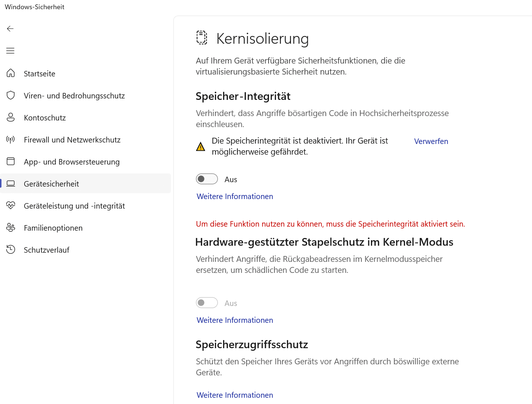This screenshot has height=404, width=532.
Task: Click the Kernisolierung chip icon
Action: [202, 38]
